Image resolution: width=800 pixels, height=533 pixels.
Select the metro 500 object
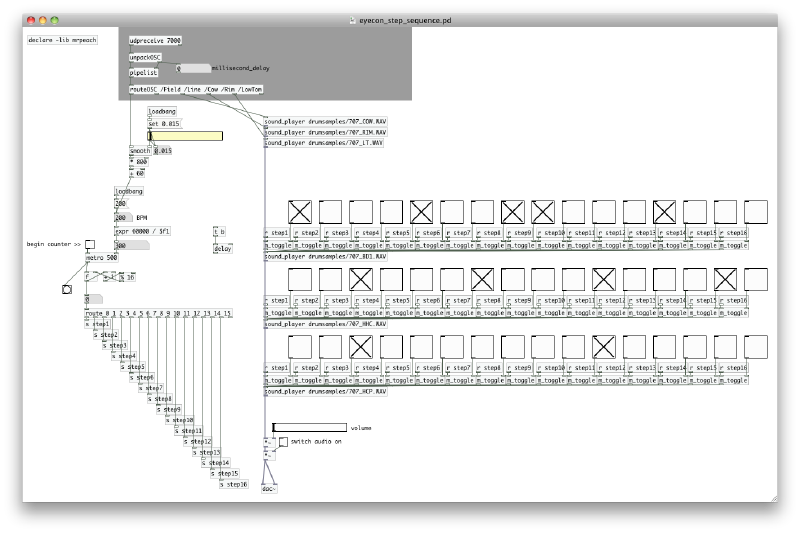tap(101, 258)
